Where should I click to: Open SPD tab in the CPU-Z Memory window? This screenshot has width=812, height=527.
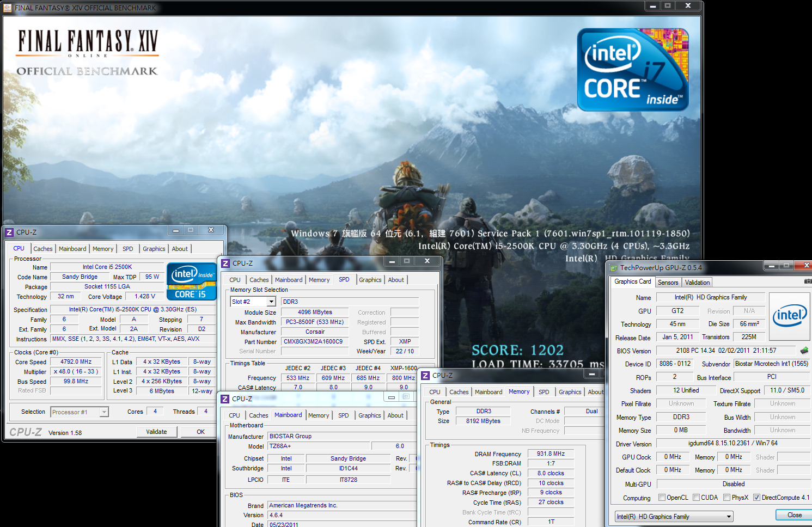[x=544, y=392]
